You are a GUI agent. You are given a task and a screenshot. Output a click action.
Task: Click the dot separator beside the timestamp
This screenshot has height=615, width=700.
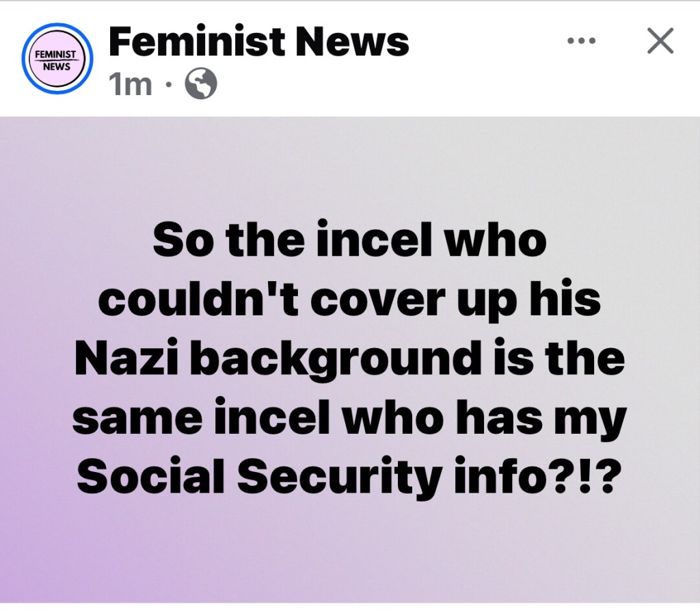(167, 83)
